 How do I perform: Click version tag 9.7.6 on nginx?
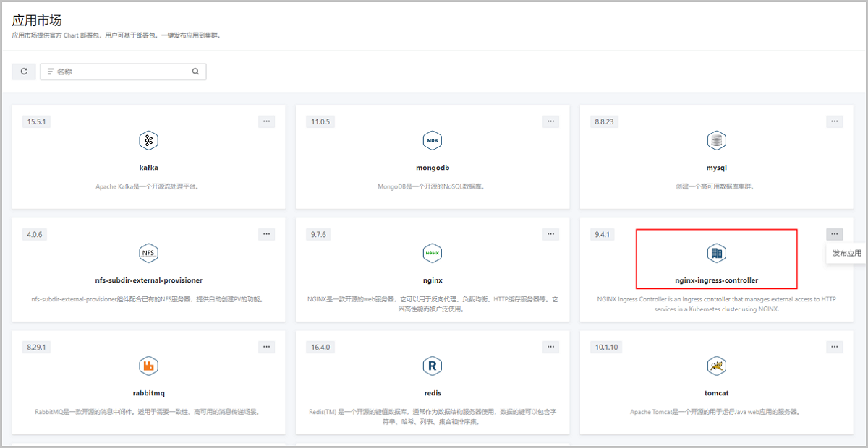pyautogui.click(x=319, y=234)
